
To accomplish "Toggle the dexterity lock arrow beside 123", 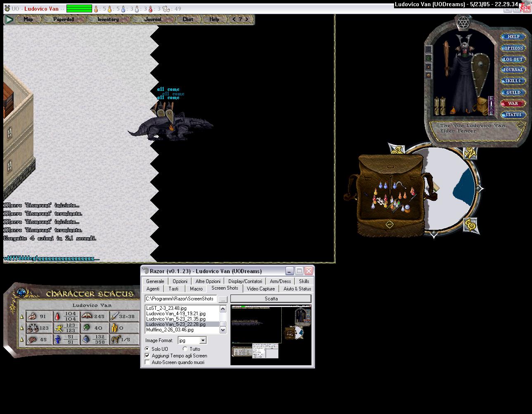I will click(x=22, y=328).
